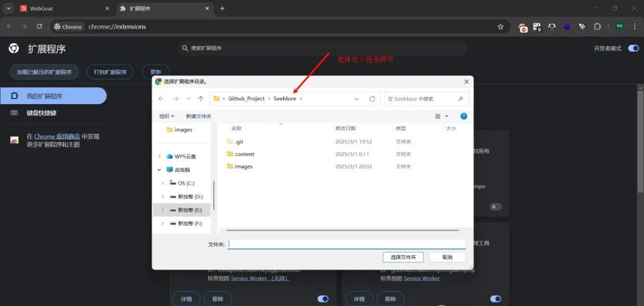The height and width of the screenshot is (306, 644).
Task: Open the 组织 dropdown menu
Action: tap(166, 117)
